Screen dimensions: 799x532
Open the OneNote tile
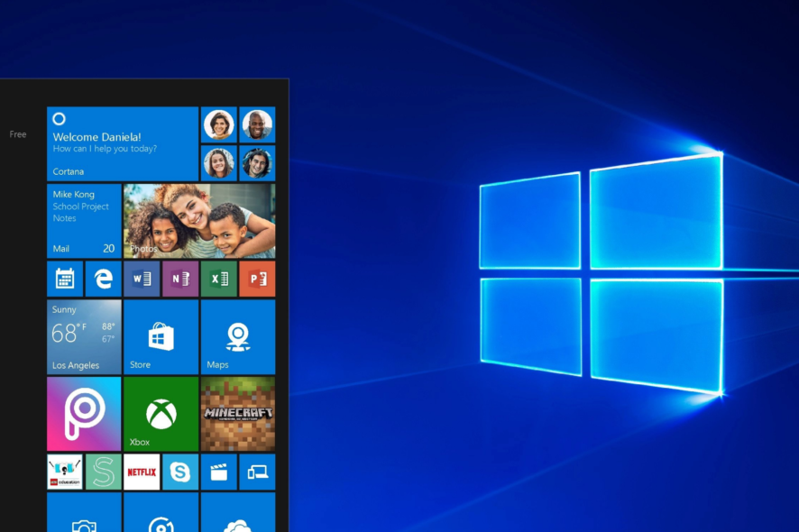180,279
